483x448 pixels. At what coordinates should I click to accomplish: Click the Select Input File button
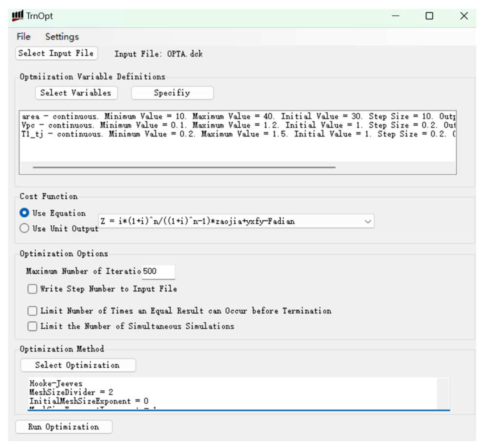pyautogui.click(x=56, y=54)
